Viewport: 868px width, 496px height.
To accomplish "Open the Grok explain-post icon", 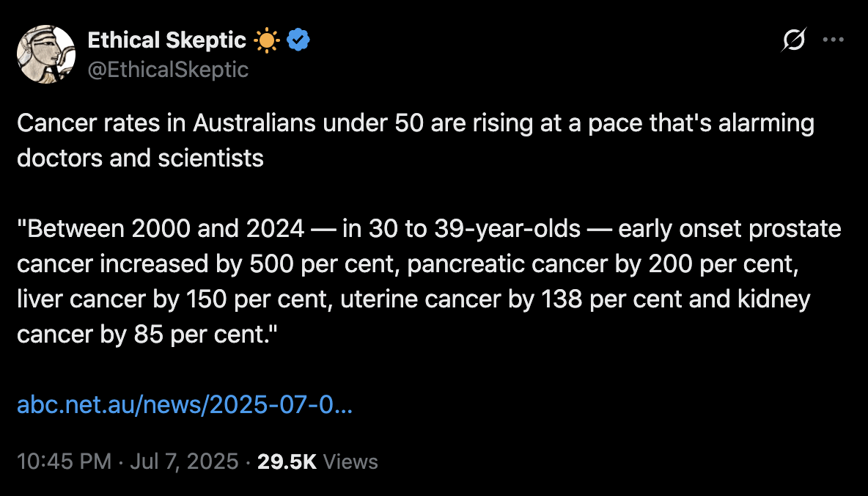I will pyautogui.click(x=794, y=40).
